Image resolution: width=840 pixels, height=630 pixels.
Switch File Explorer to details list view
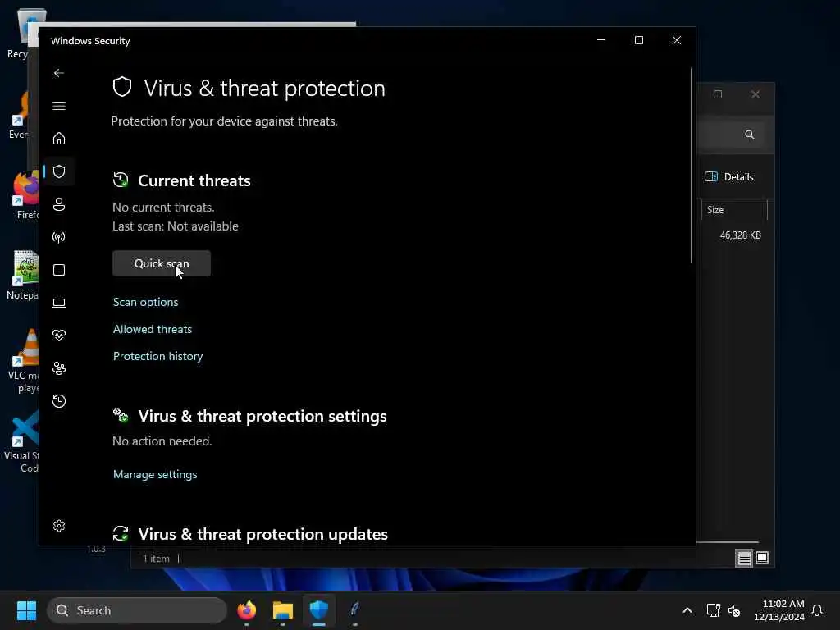click(x=744, y=558)
